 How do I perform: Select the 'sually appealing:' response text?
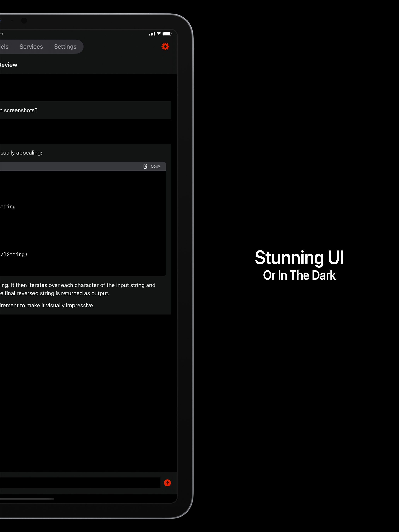[21, 153]
